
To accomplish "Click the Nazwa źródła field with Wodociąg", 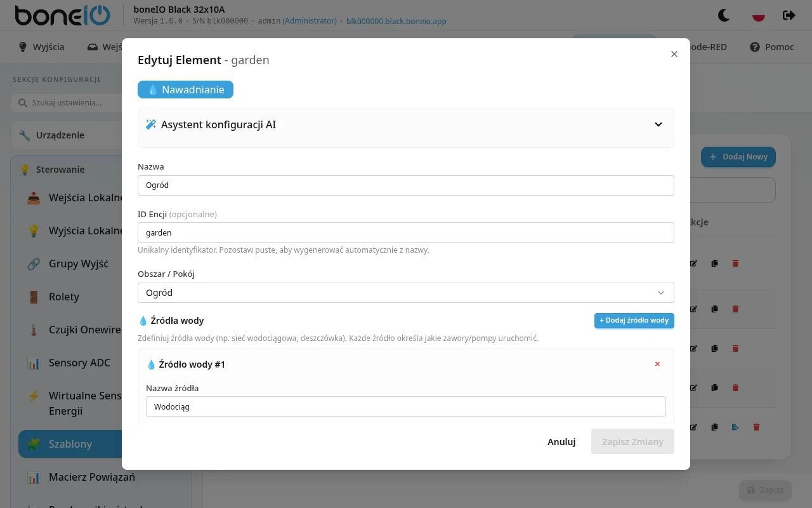I will (x=406, y=406).
